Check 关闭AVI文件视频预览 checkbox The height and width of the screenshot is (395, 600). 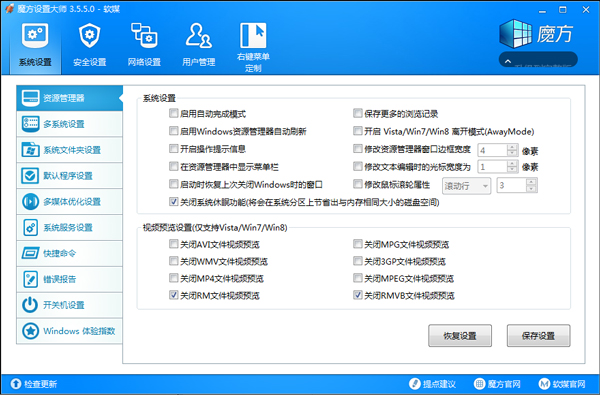[x=174, y=244]
